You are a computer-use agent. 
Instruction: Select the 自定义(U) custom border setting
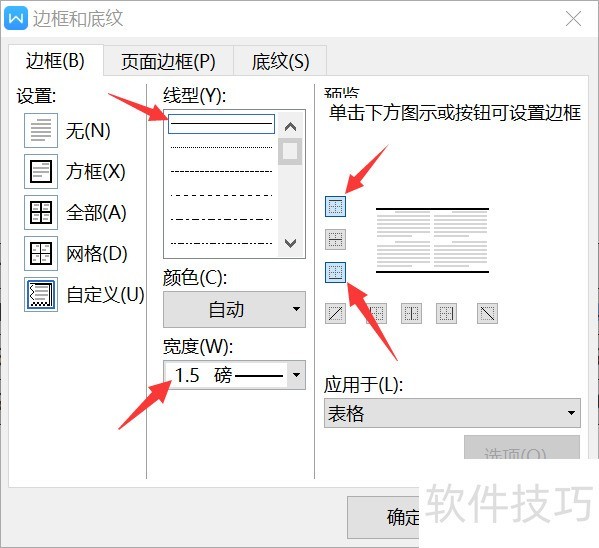coord(41,295)
